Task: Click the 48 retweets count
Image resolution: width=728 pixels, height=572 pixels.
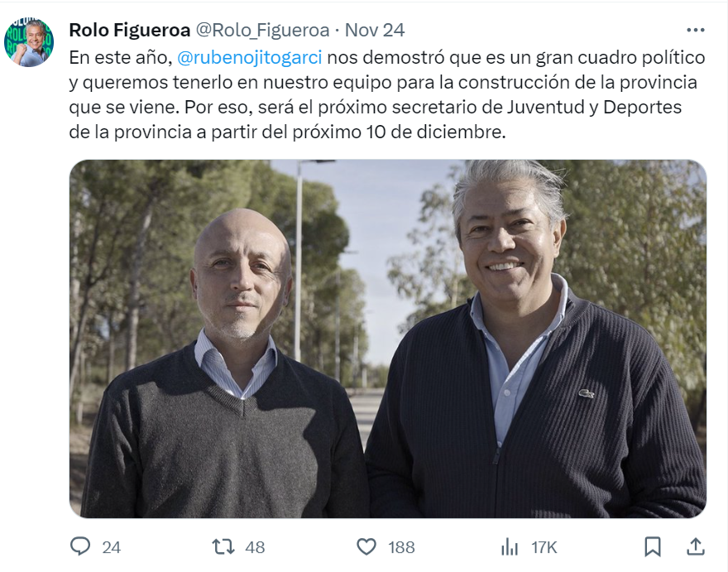Action: coord(255,547)
